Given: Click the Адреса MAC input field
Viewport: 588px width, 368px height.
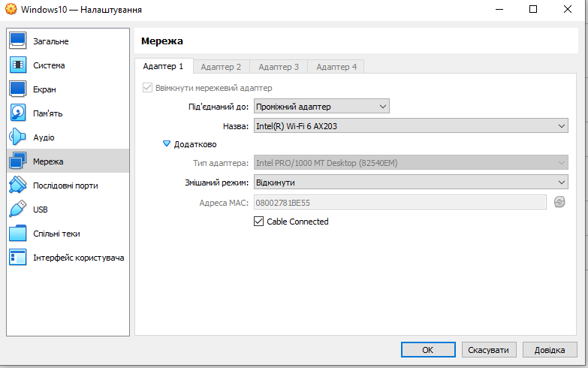Looking at the screenshot, I should 400,203.
